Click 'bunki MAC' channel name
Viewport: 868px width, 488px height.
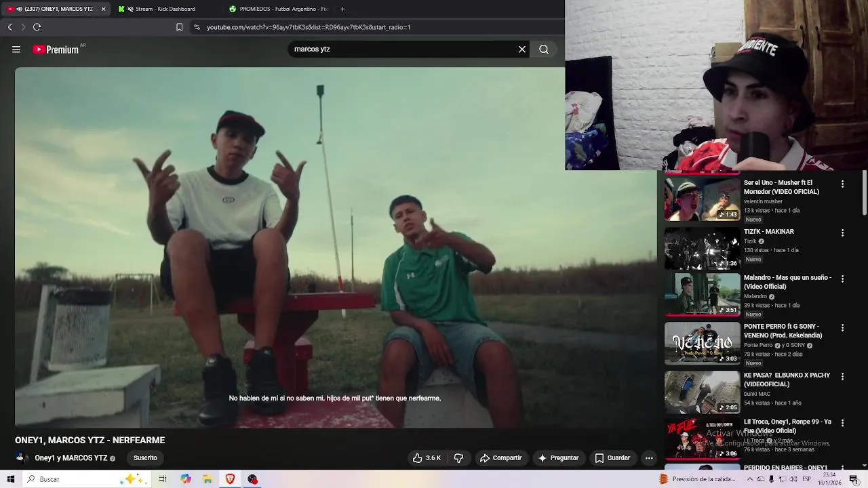pyautogui.click(x=757, y=394)
